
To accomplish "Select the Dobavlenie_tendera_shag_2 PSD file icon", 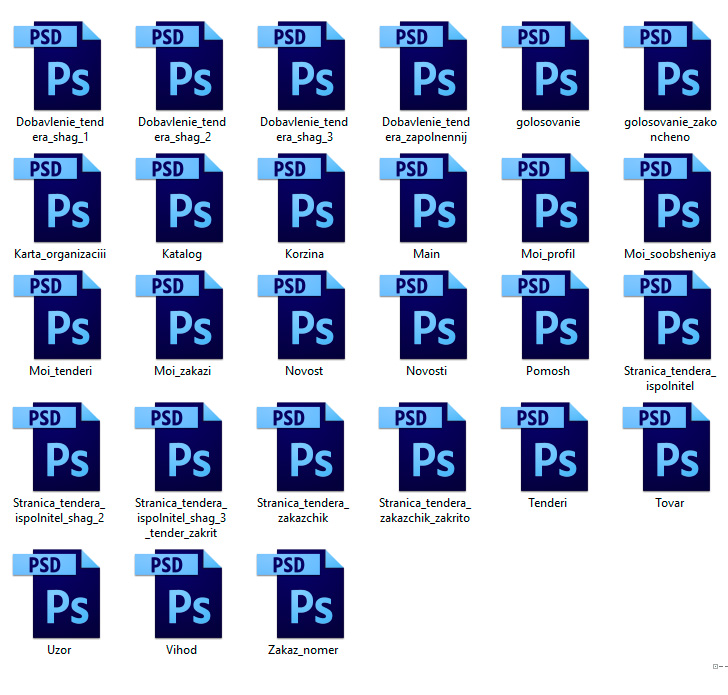I will pos(180,65).
